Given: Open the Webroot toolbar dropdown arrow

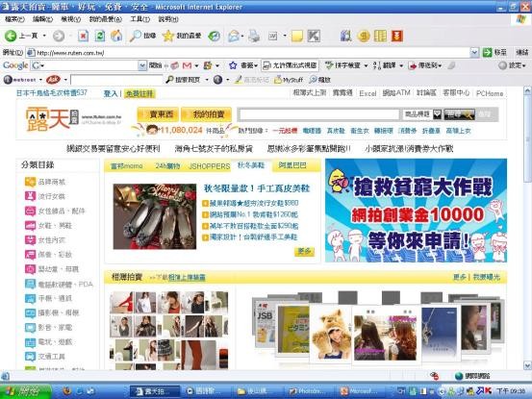Looking at the screenshot, I should coord(40,80).
